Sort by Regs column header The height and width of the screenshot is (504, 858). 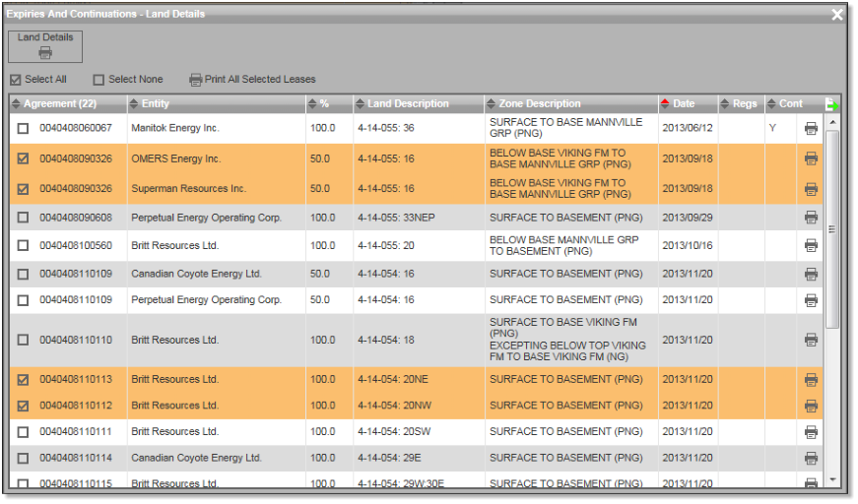click(742, 104)
